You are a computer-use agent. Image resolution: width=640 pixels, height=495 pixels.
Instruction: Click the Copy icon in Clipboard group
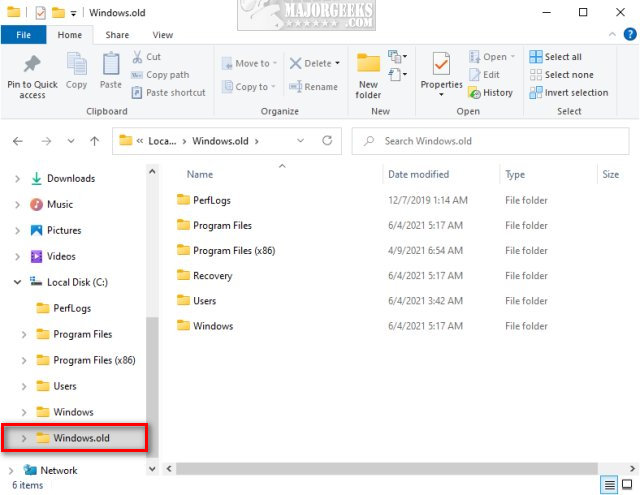click(76, 64)
